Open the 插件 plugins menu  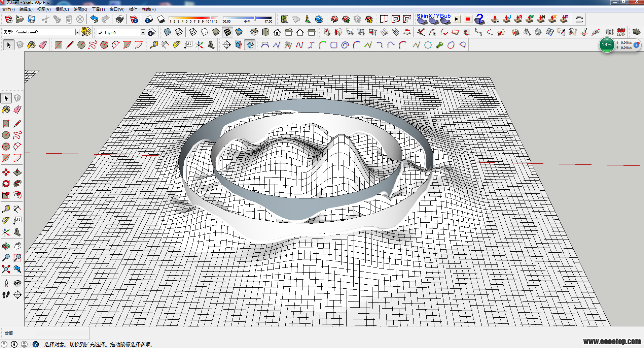[133, 9]
